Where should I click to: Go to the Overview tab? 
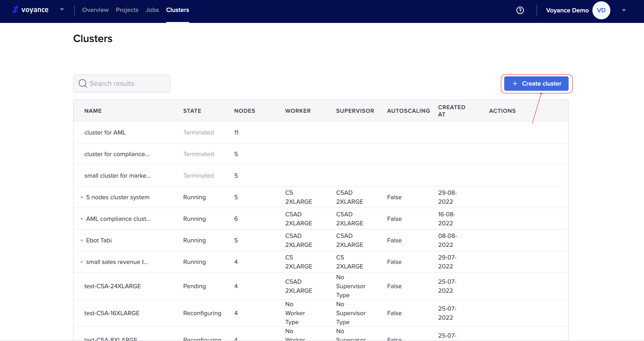click(95, 10)
